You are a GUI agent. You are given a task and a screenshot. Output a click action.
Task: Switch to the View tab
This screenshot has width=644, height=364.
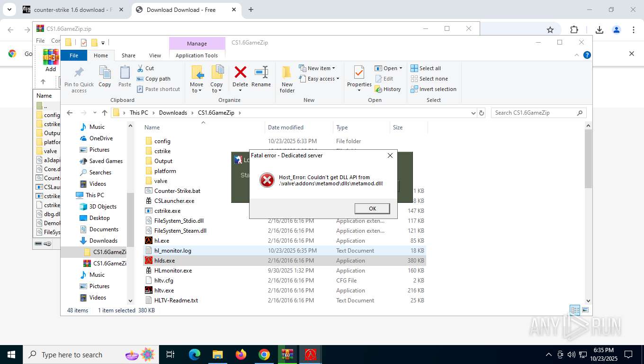coord(155,55)
